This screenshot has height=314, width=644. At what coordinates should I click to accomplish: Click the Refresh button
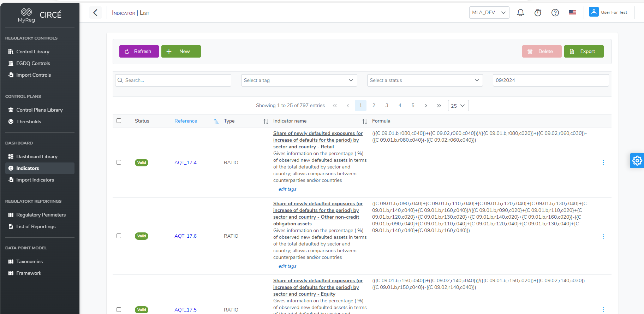(139, 51)
